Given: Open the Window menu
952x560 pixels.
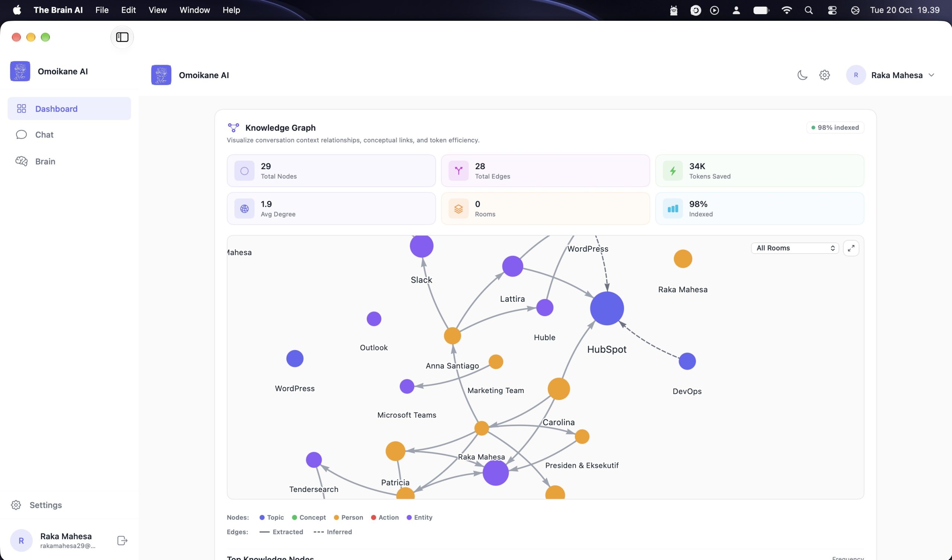Looking at the screenshot, I should pyautogui.click(x=194, y=10).
